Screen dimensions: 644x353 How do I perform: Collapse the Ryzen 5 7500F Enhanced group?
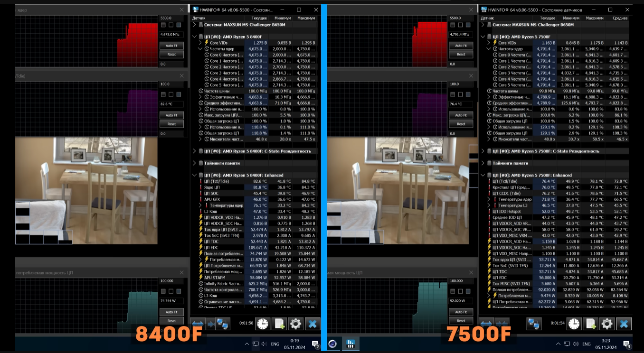pyautogui.click(x=483, y=175)
